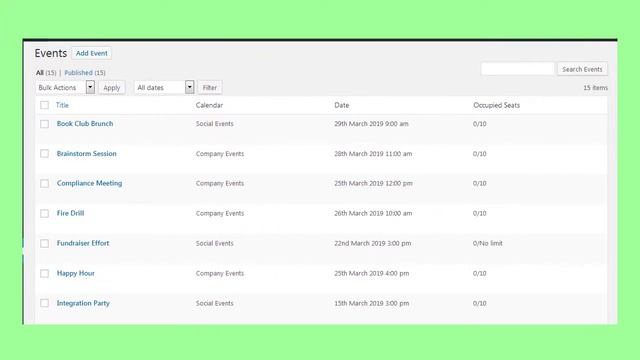Click the 25th March 2019 12:00 pm date
This screenshot has height=360, width=640.
click(x=373, y=184)
